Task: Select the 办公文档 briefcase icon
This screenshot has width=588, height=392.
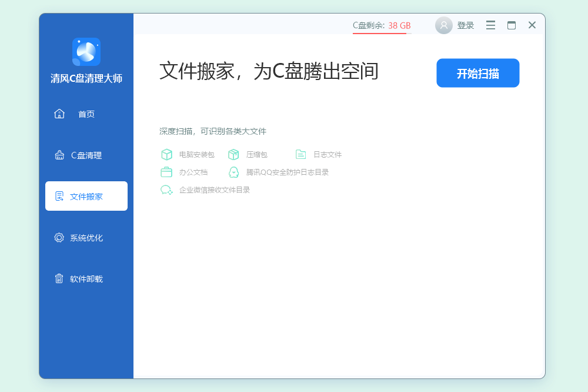Action: tap(166, 172)
